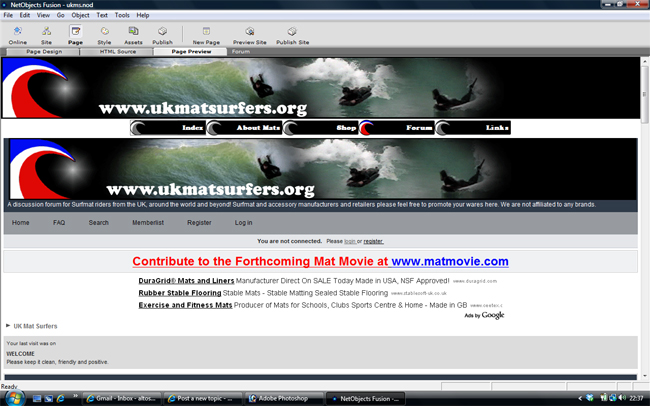
Task: Click the UK Mat Surfers breadcrumb link
Action: [x=35, y=326]
